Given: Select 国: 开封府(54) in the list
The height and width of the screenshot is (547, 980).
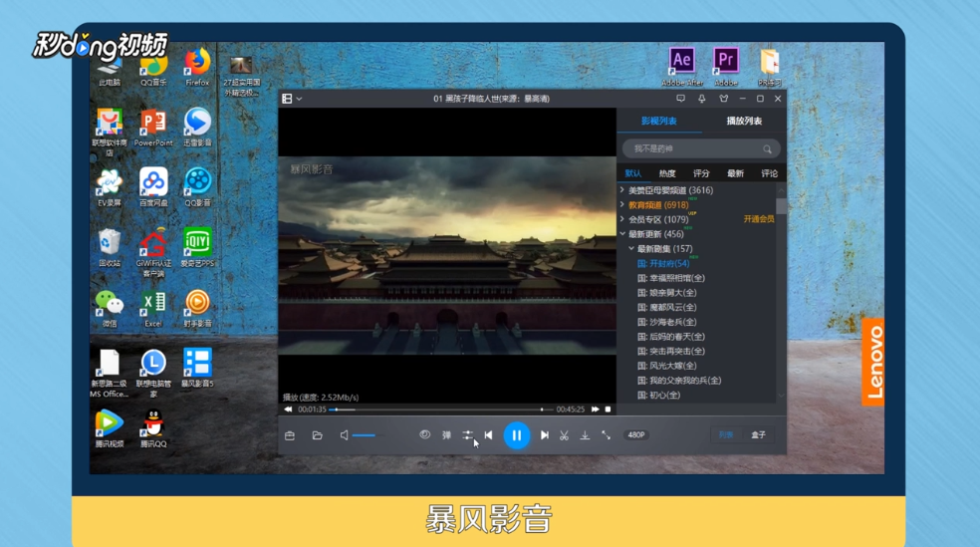Looking at the screenshot, I should tap(663, 264).
